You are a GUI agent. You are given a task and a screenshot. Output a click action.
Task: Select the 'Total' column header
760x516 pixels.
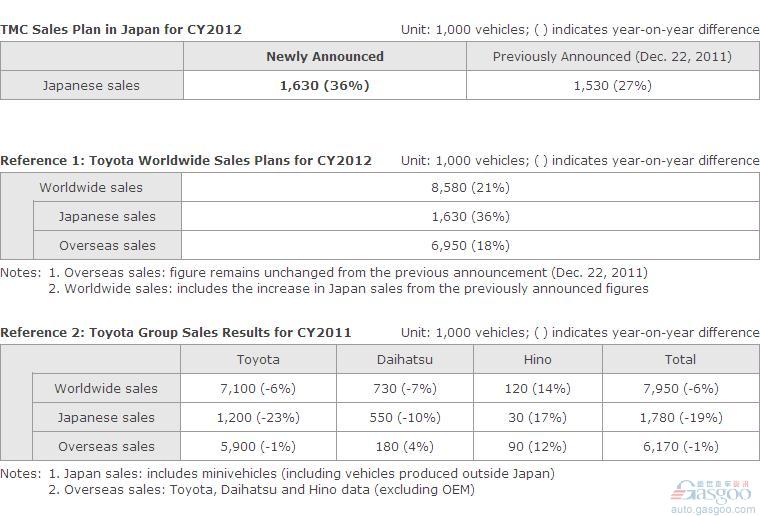point(680,360)
